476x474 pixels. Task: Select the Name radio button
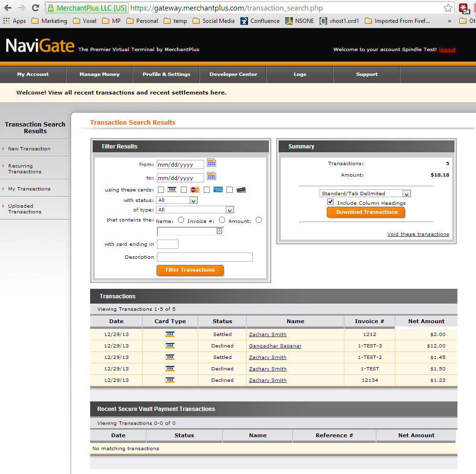(x=181, y=220)
